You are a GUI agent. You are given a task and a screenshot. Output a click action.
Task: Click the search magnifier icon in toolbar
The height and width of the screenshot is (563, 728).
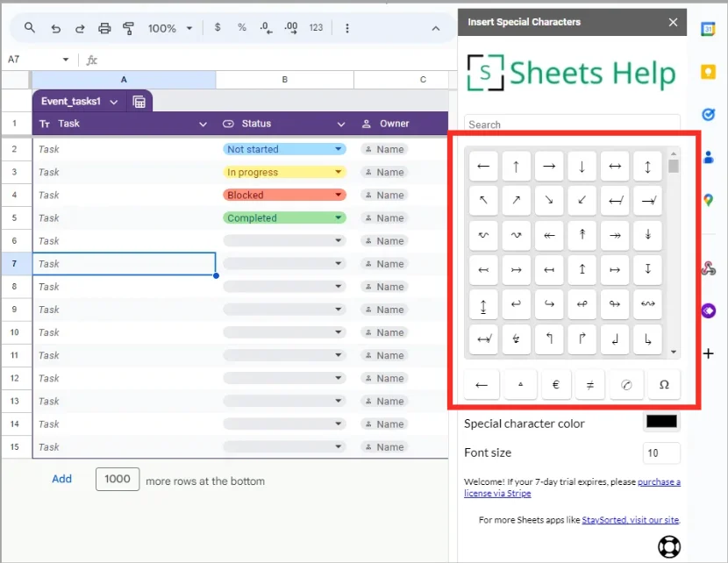point(29,28)
